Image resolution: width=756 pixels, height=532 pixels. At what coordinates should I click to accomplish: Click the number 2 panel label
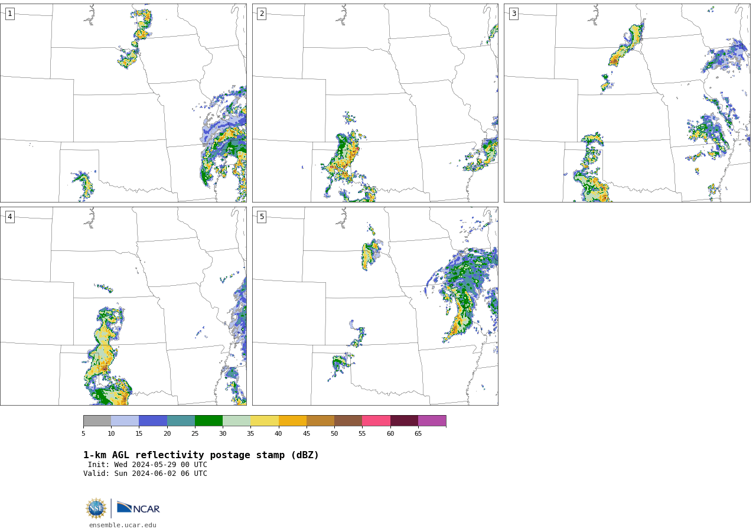coord(262,14)
